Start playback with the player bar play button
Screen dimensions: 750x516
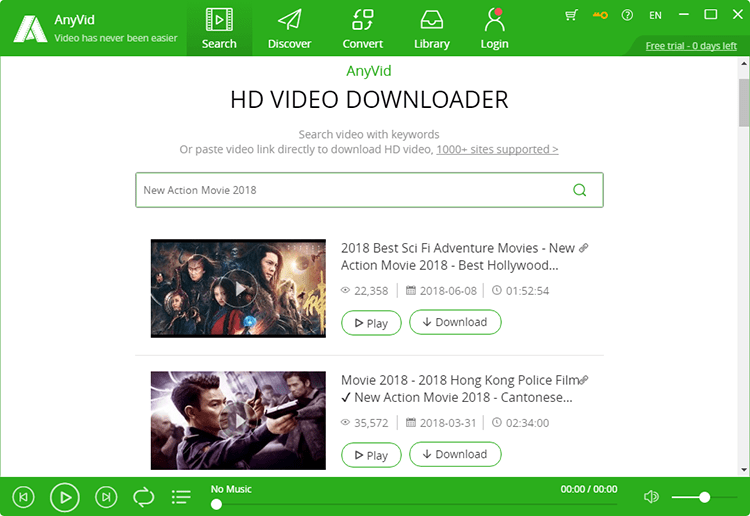[65, 497]
